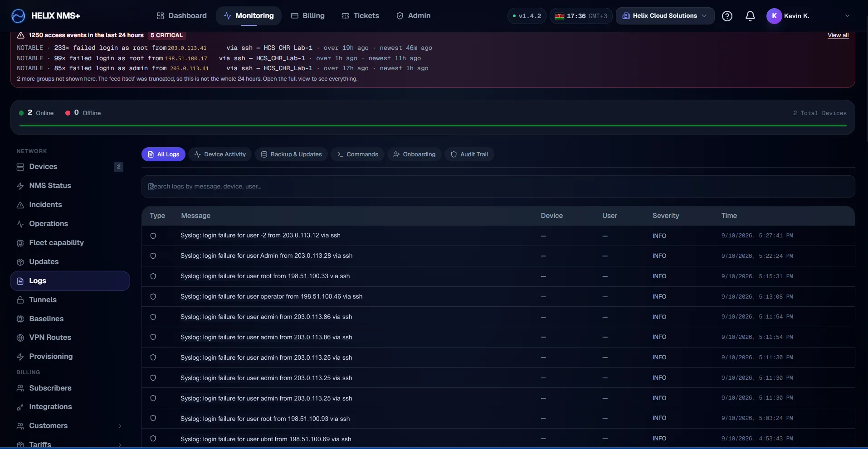Click the 17:36 GMT+3 time badge
This screenshot has height=449, width=868.
pos(581,16)
